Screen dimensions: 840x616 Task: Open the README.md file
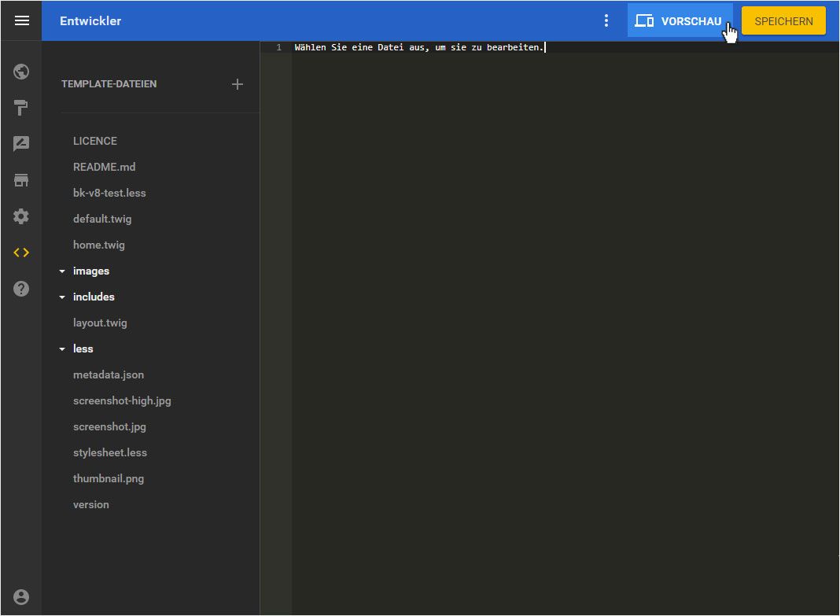[x=105, y=167]
